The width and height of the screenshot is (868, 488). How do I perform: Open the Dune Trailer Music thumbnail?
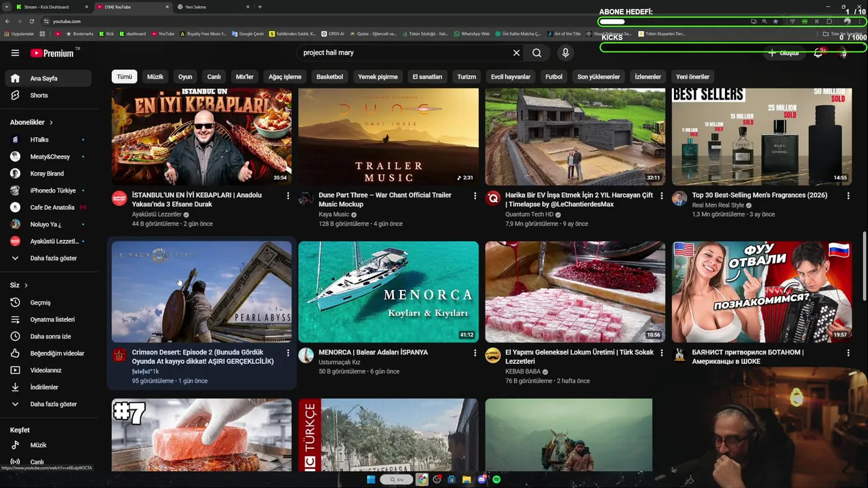389,135
